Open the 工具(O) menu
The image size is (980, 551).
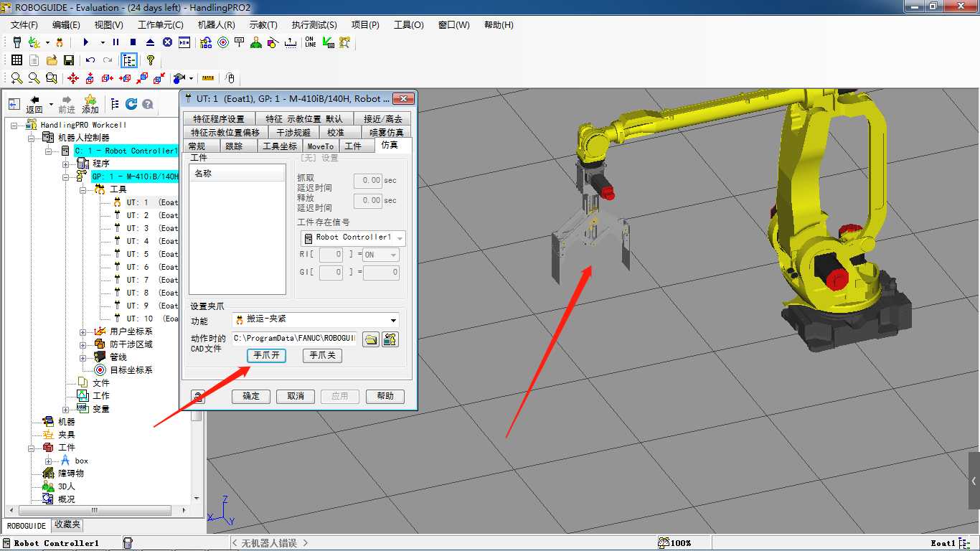click(409, 24)
